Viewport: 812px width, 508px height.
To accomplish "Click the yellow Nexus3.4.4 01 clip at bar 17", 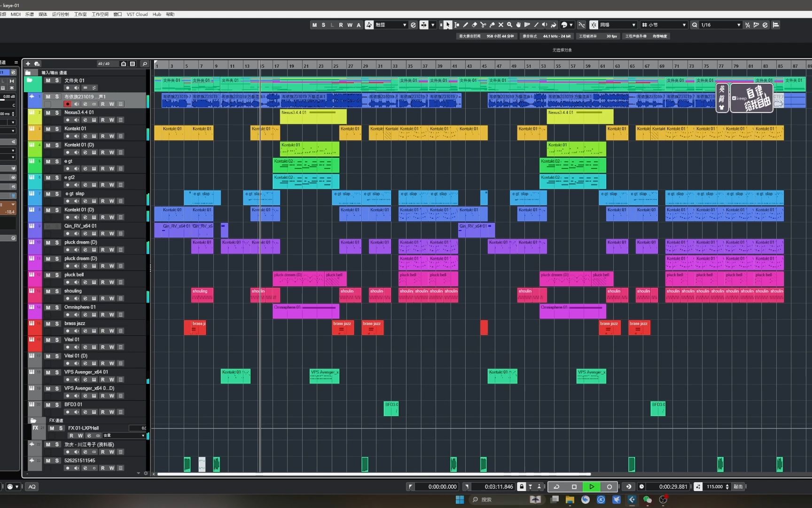I will point(313,117).
